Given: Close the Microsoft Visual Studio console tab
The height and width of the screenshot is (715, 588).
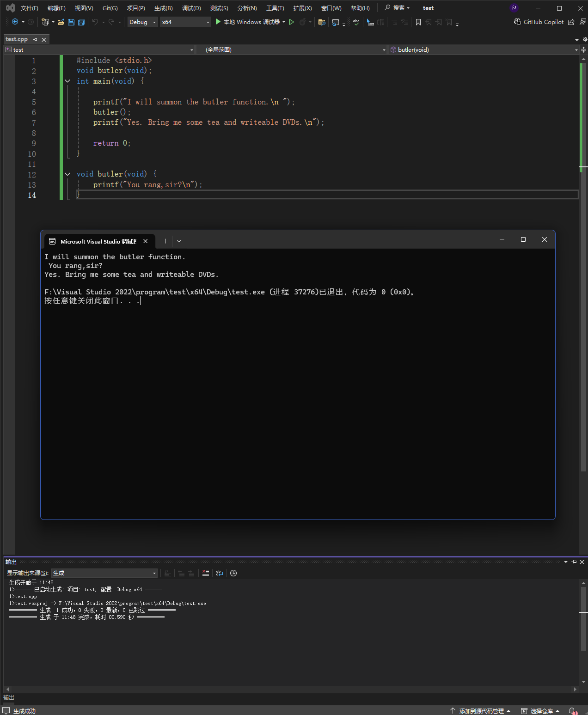Looking at the screenshot, I should 146,241.
